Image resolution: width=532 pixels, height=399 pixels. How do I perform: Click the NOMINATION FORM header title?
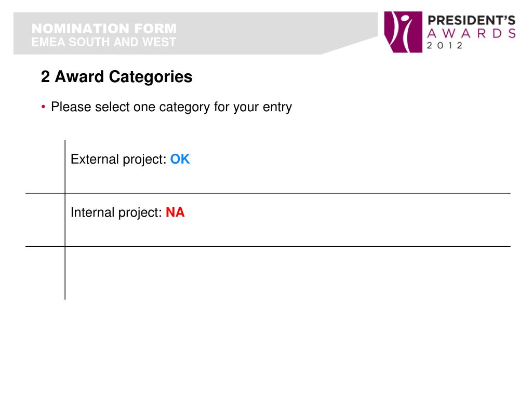[x=104, y=29]
